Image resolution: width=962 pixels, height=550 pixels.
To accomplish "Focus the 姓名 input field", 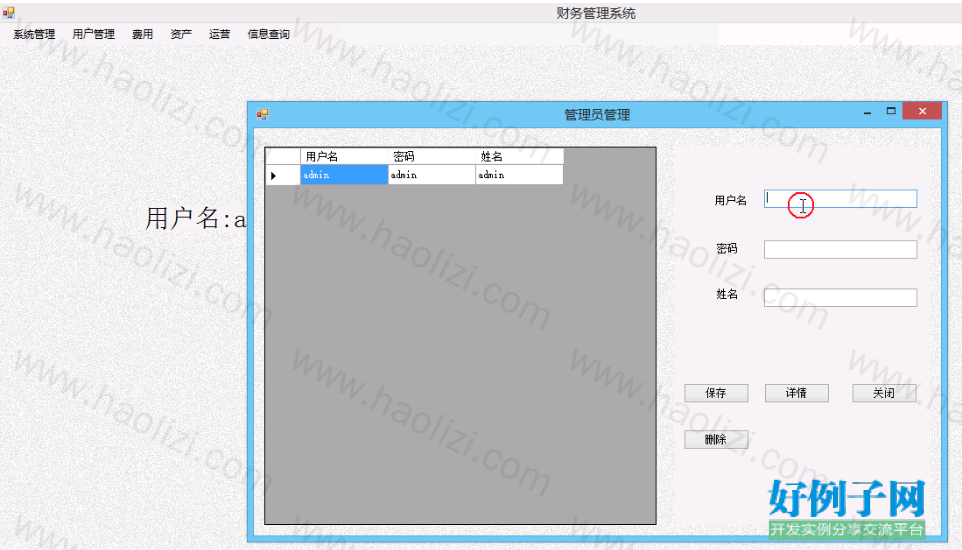I will click(x=841, y=298).
